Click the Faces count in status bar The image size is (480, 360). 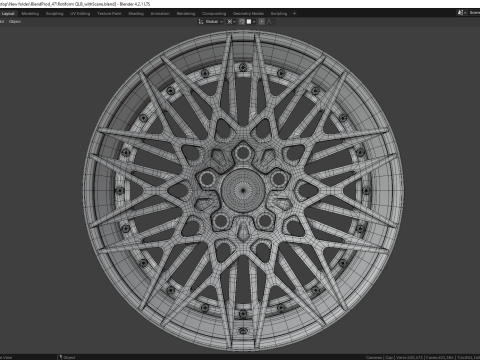pyautogui.click(x=441, y=357)
